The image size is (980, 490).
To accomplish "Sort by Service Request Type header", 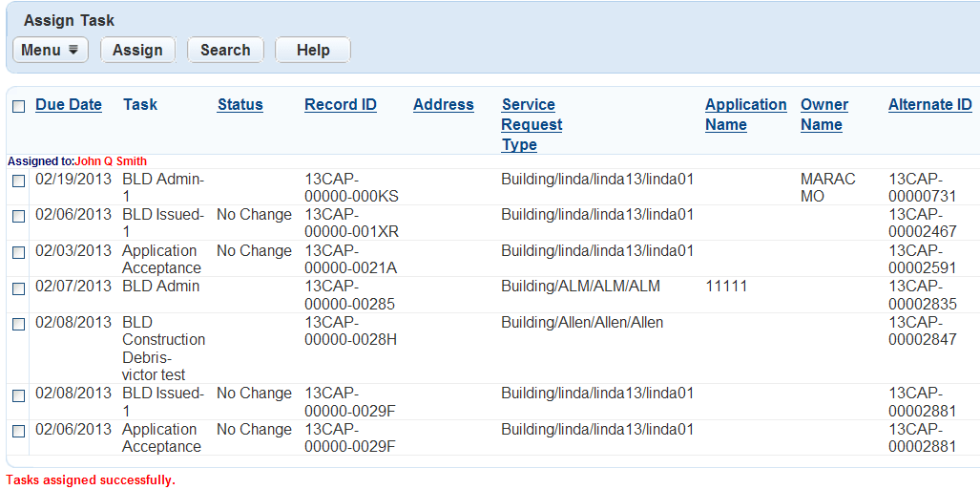I will (532, 125).
